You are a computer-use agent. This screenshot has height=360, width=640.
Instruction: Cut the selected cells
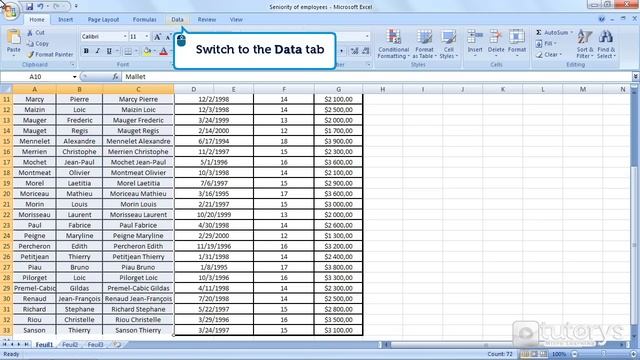coord(36,33)
